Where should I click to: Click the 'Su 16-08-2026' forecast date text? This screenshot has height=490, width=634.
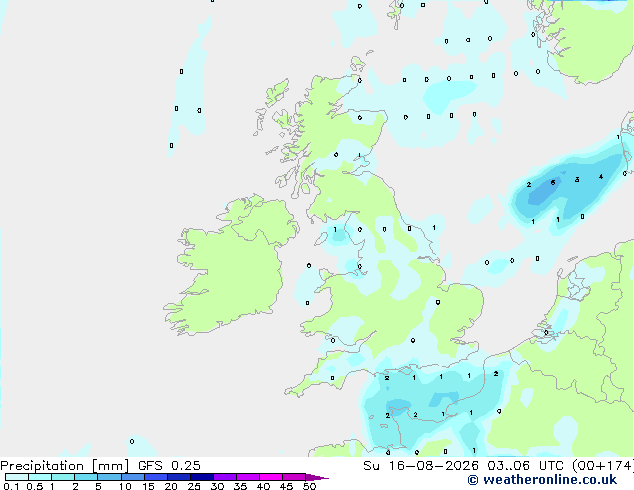tap(421, 466)
